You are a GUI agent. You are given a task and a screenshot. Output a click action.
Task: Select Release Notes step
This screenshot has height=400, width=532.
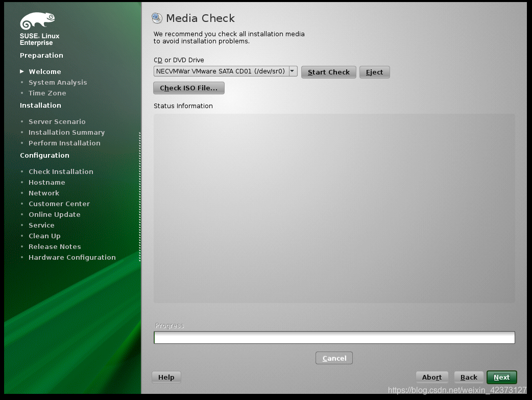click(55, 246)
